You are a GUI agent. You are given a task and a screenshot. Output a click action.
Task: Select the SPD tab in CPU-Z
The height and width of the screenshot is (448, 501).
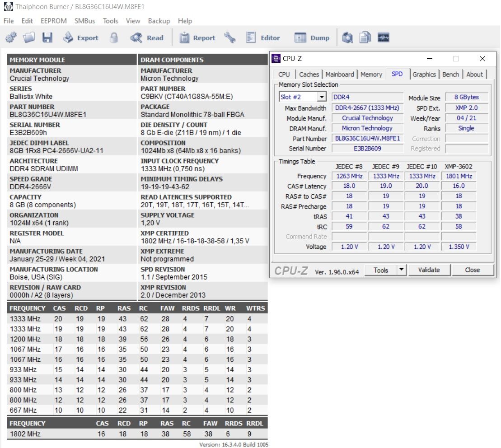[397, 74]
